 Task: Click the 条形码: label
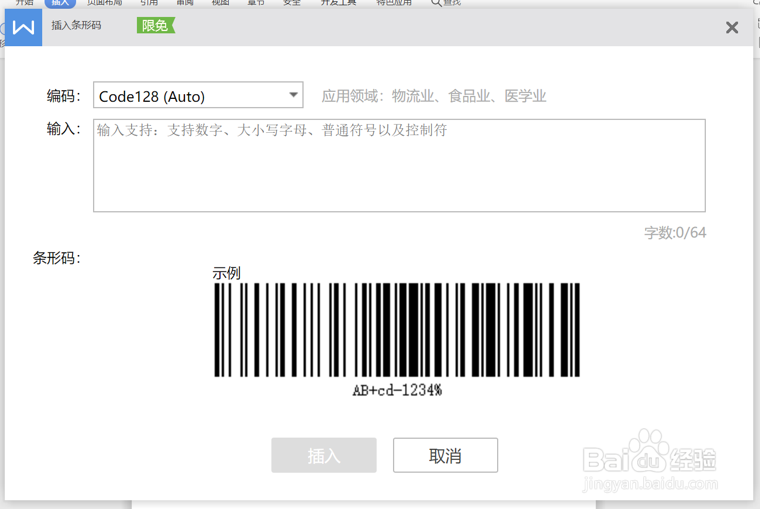pyautogui.click(x=56, y=258)
